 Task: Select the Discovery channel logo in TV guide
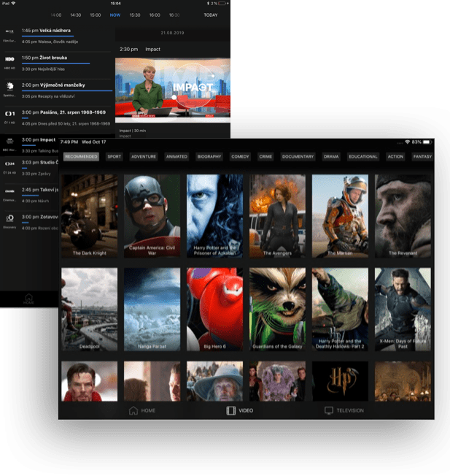point(9,218)
